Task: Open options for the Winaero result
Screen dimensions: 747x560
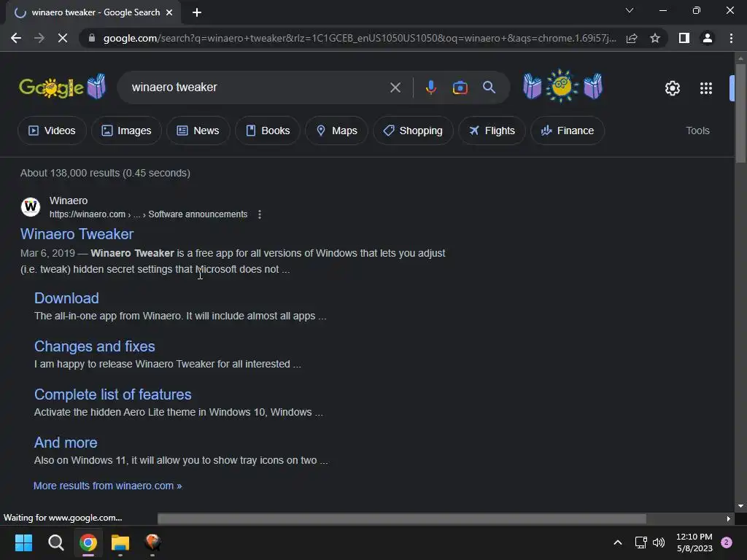Action: [260, 214]
